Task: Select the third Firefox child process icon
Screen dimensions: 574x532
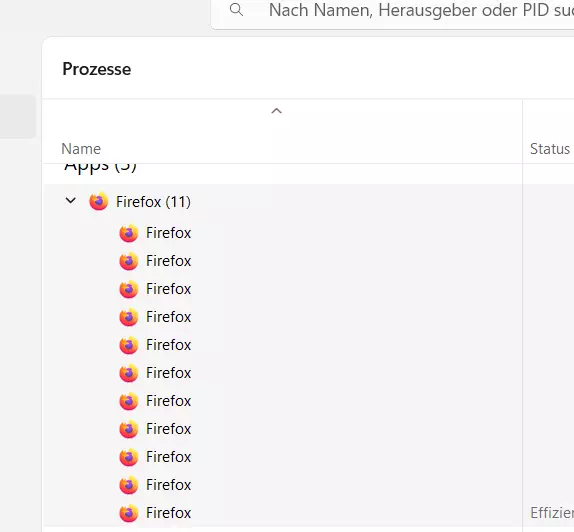Action: click(x=128, y=289)
